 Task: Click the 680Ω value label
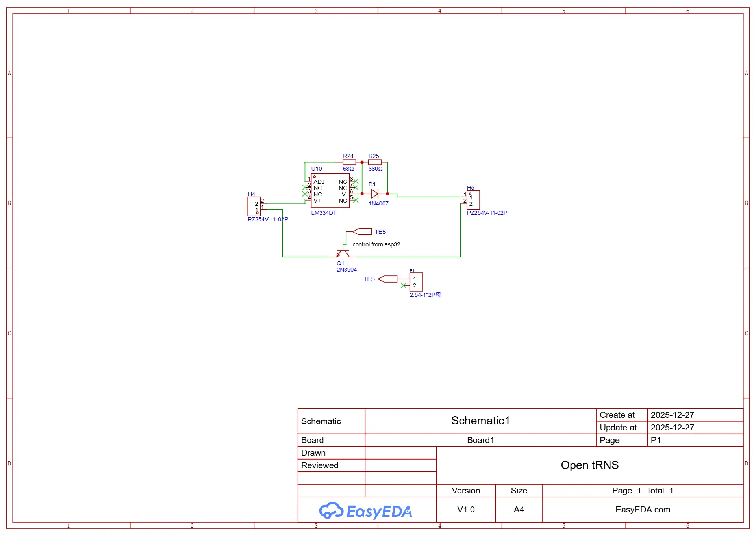coord(375,169)
